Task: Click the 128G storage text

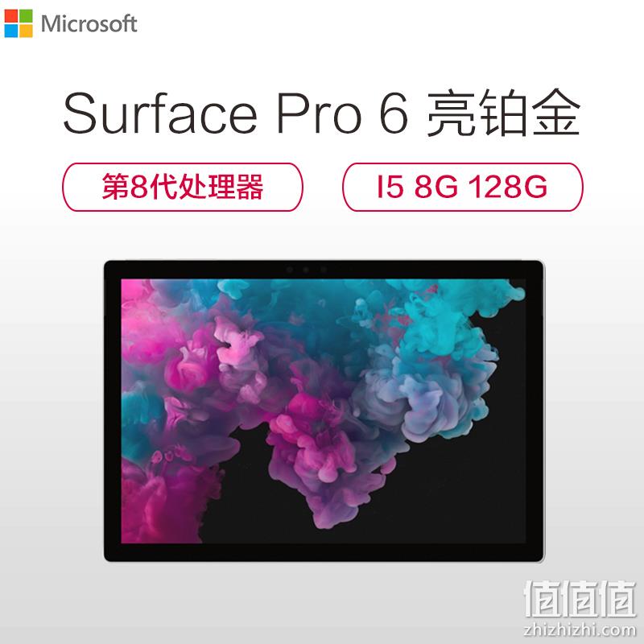Action: tap(508, 188)
